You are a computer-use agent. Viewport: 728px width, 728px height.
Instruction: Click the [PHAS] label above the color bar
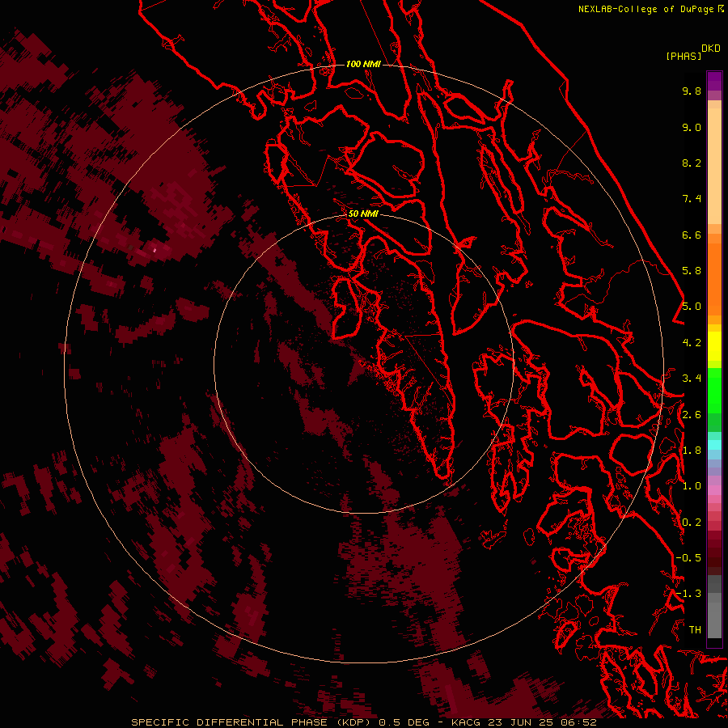(684, 56)
